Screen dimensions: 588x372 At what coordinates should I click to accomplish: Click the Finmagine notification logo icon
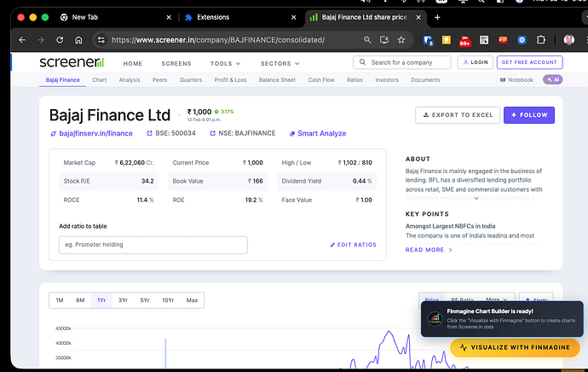tap(435, 319)
